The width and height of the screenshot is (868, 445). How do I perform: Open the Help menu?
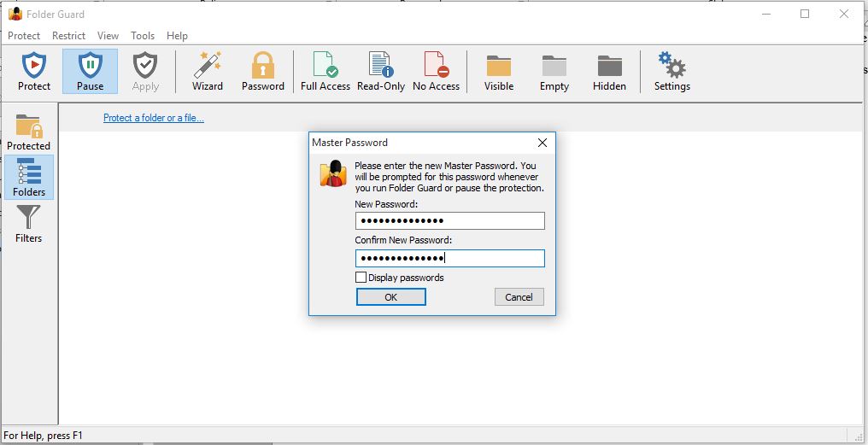177,35
